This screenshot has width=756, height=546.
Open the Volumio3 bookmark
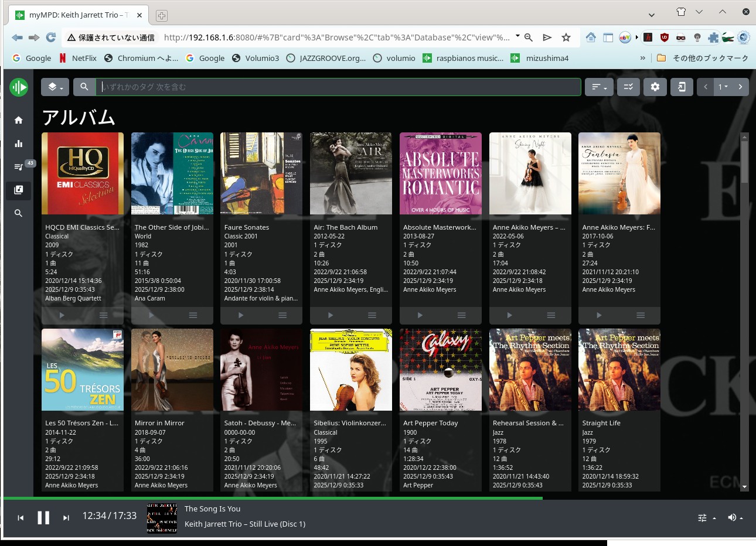pyautogui.click(x=256, y=58)
